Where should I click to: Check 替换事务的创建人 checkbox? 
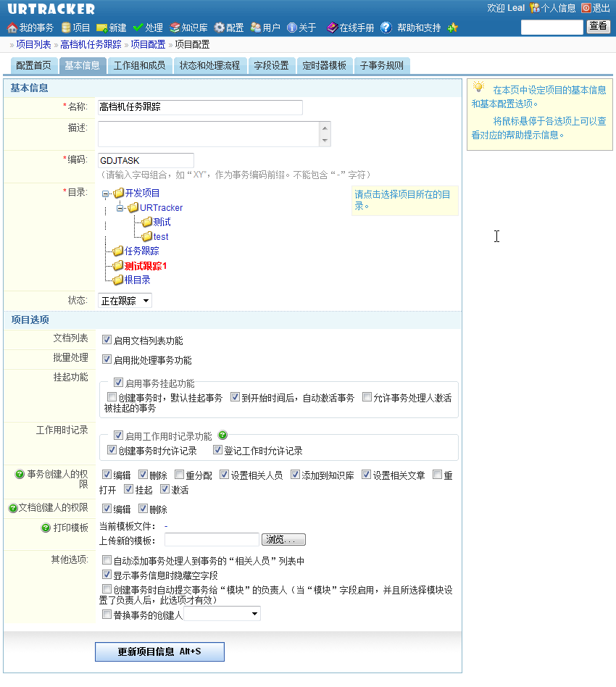click(x=107, y=615)
